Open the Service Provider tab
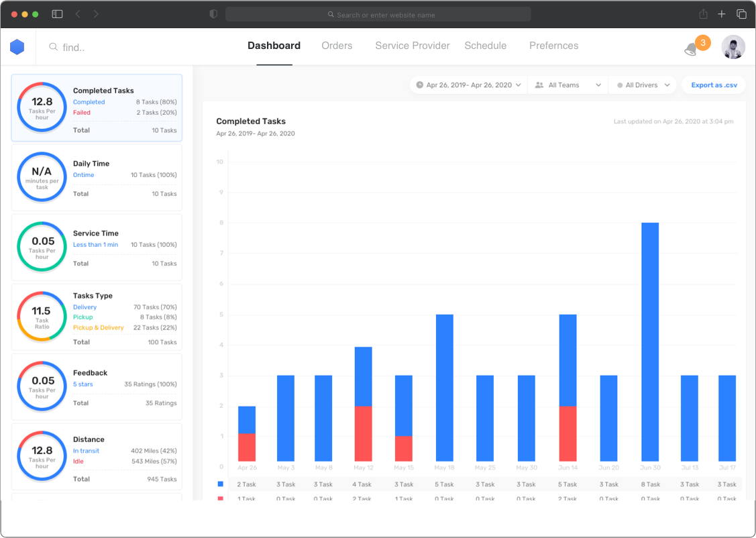 tap(412, 46)
